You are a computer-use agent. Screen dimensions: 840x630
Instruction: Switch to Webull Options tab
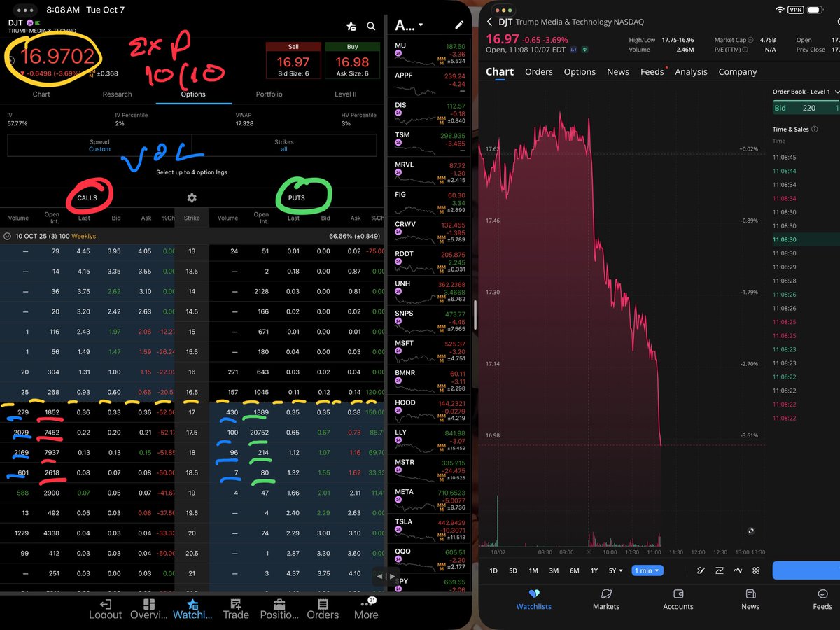pyautogui.click(x=580, y=71)
